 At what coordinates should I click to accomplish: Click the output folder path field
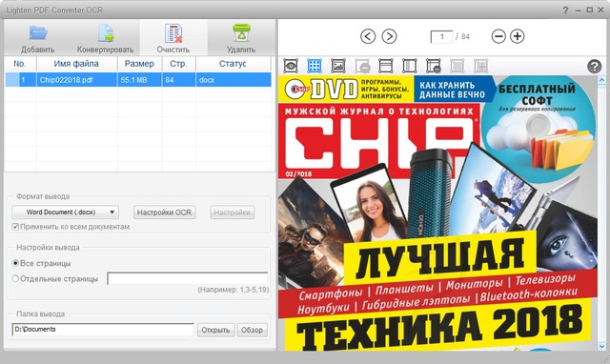tap(103, 330)
